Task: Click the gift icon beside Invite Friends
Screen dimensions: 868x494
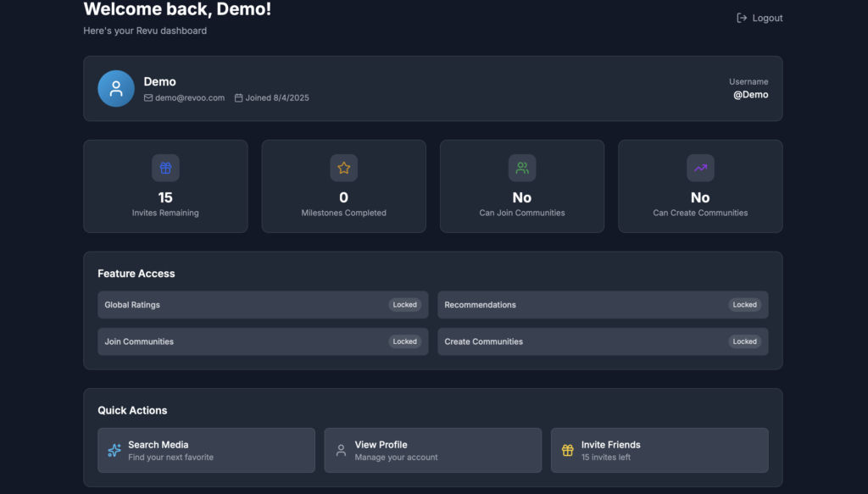Action: coord(568,451)
